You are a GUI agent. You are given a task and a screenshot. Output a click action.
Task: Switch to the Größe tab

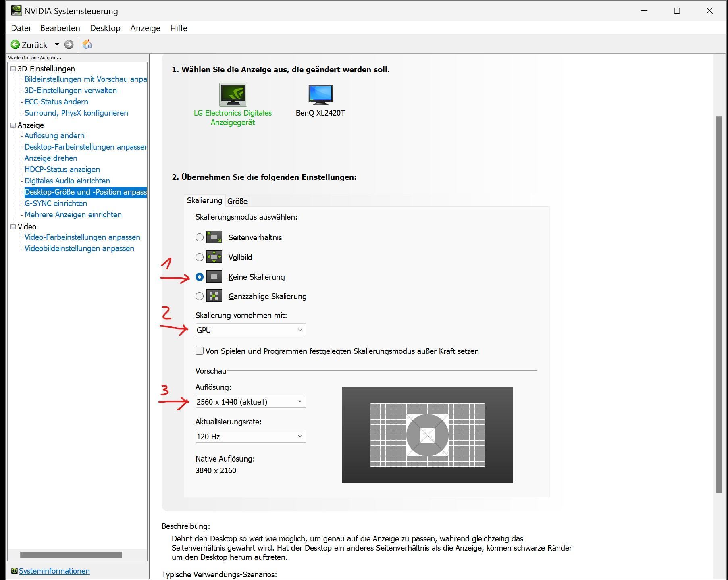tap(237, 201)
